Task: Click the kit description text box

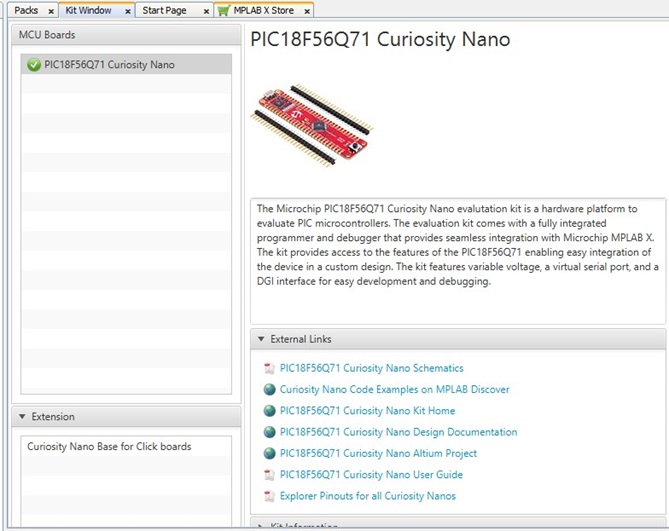Action: (x=458, y=261)
